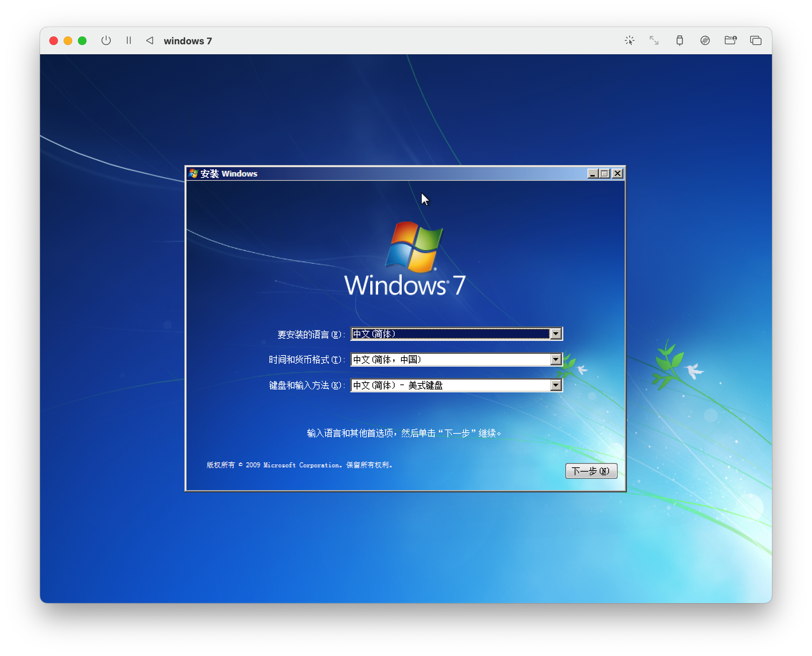
Task: Open the 要安装的语言 language dropdown
Action: (x=555, y=334)
